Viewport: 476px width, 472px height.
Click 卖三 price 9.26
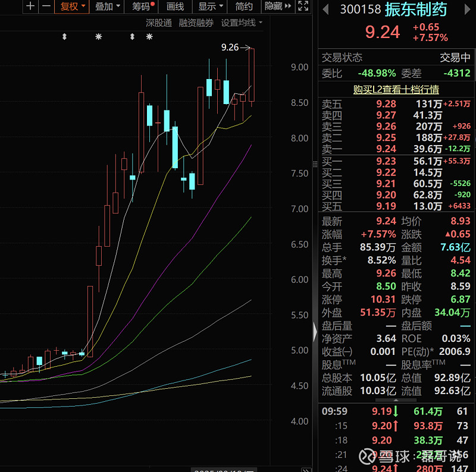tap(386, 127)
